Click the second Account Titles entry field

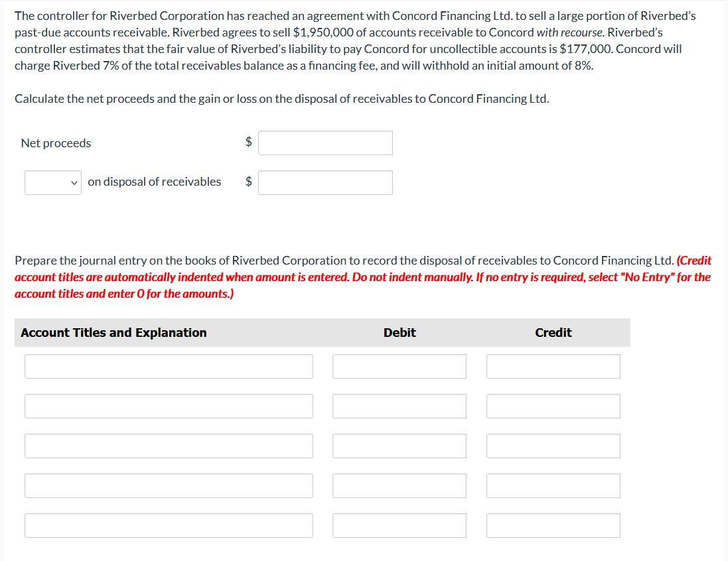click(x=169, y=405)
